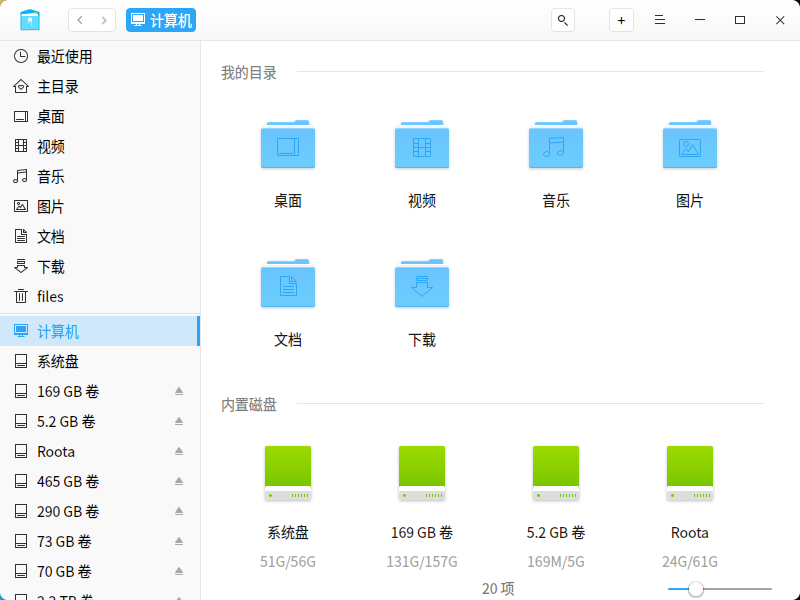Eject the 73 GB 卷 in the sidebar
This screenshot has width=800, height=600.
[179, 541]
